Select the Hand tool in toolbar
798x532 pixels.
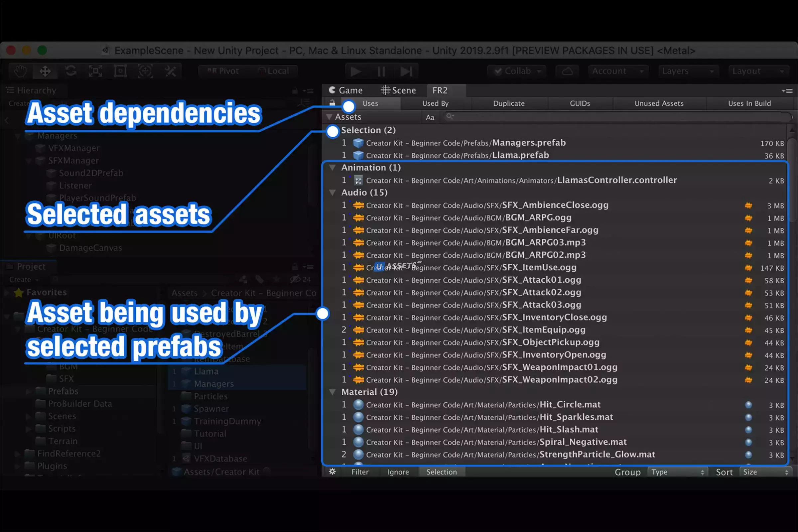pyautogui.click(x=20, y=71)
